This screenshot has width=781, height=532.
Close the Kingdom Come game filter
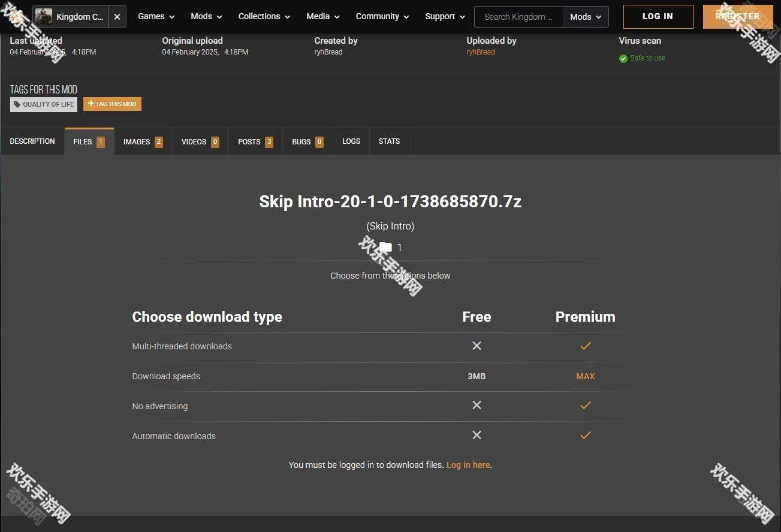(x=117, y=17)
